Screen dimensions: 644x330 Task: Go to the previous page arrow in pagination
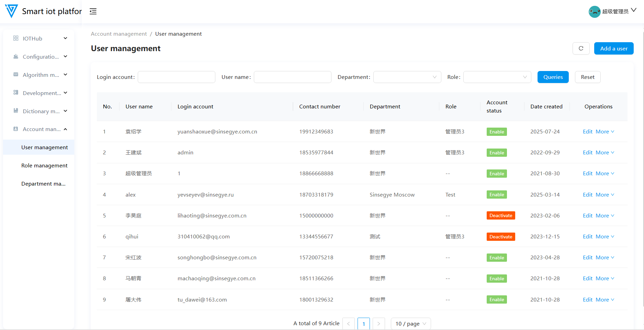click(348, 323)
